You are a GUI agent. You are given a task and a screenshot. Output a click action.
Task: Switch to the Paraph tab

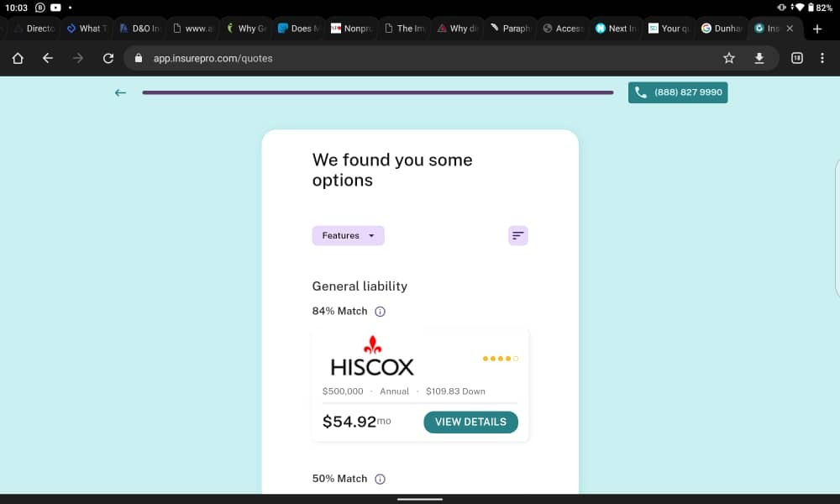511,29
